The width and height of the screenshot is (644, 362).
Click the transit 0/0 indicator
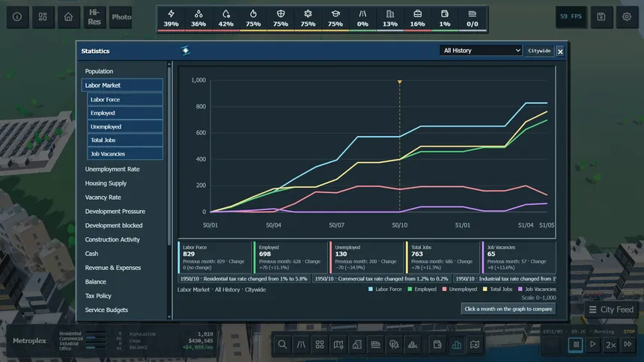[473, 19]
